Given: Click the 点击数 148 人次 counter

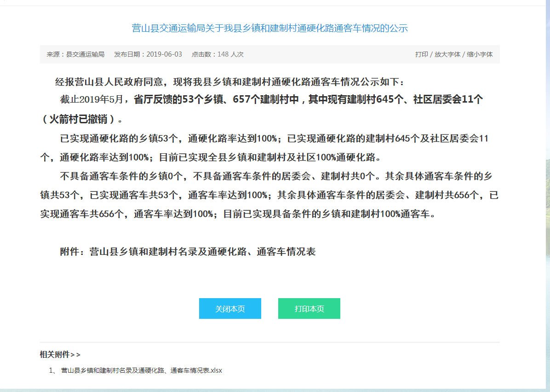Looking at the screenshot, I should tap(218, 54).
